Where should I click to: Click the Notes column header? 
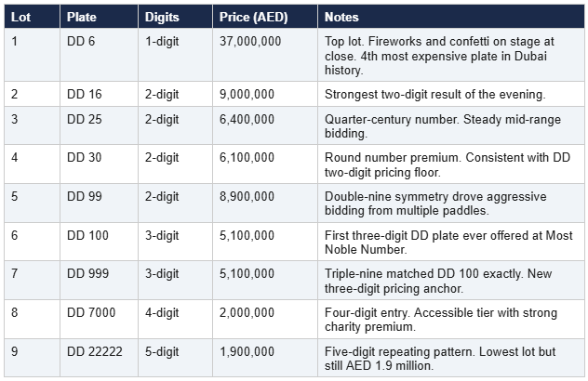[341, 18]
